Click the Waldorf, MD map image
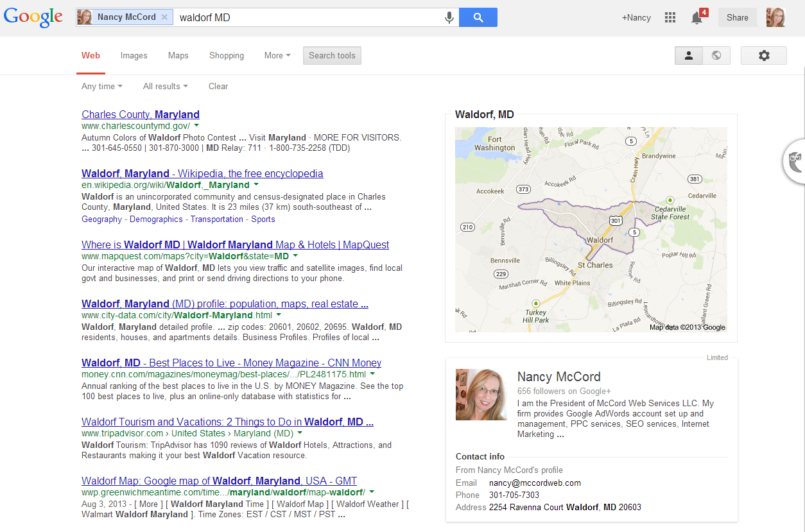Screen dimensions: 805x532 pyautogui.click(x=591, y=229)
